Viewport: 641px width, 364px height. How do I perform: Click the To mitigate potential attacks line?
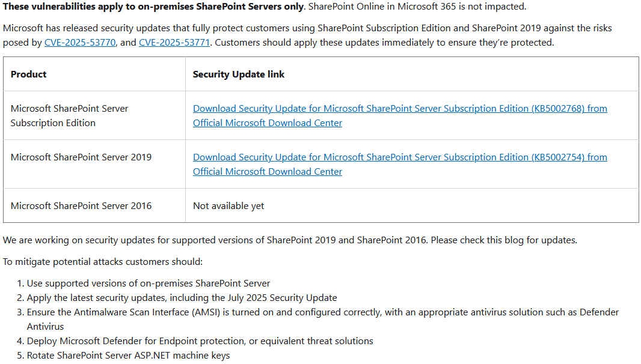coord(103,262)
